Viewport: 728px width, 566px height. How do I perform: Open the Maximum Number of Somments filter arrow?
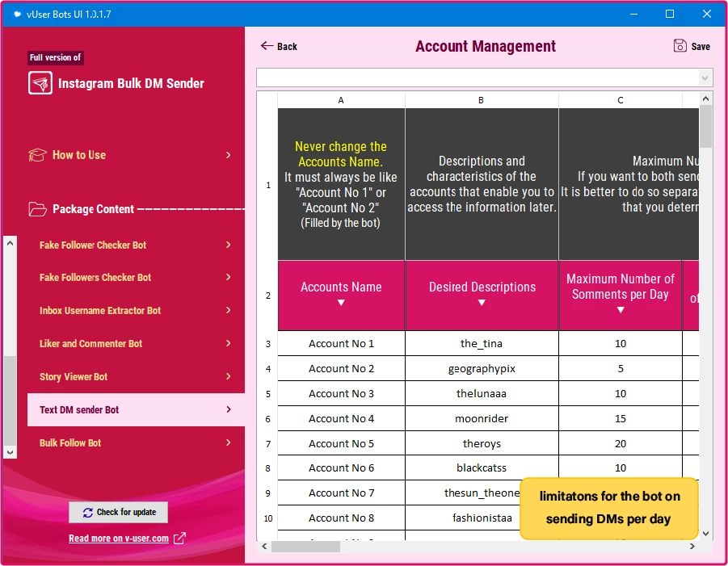pyautogui.click(x=621, y=310)
